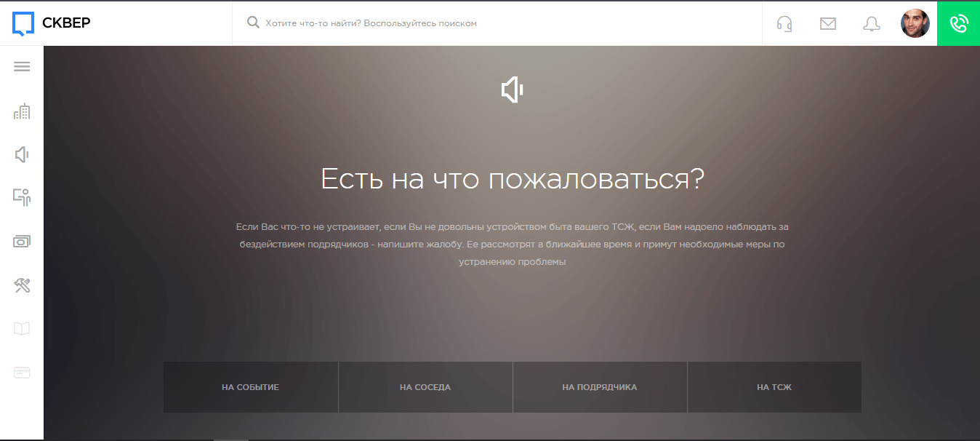Open the hamburger menu in sidebar
This screenshot has height=441, width=980.
tap(22, 67)
